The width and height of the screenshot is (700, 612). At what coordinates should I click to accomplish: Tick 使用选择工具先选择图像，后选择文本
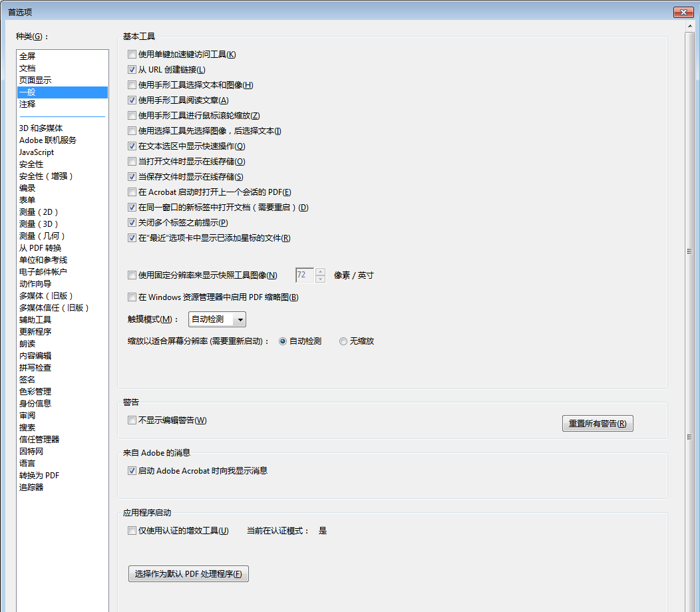tap(132, 131)
